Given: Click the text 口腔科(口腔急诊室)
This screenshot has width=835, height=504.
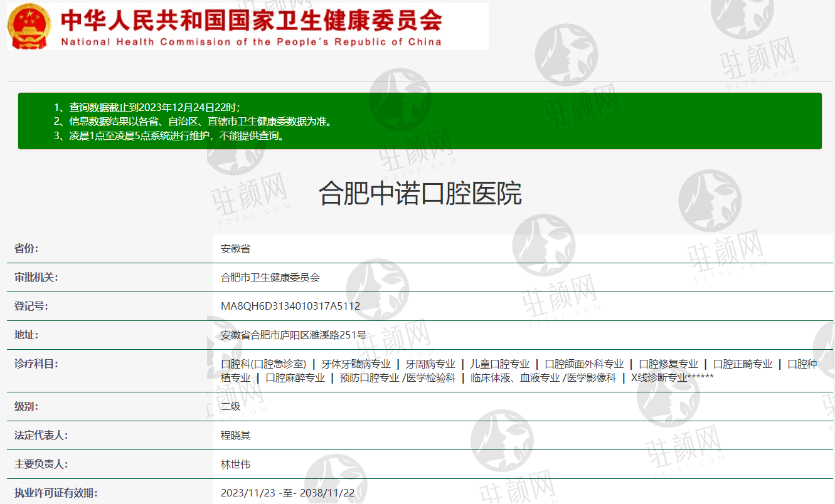Looking at the screenshot, I should tap(263, 364).
